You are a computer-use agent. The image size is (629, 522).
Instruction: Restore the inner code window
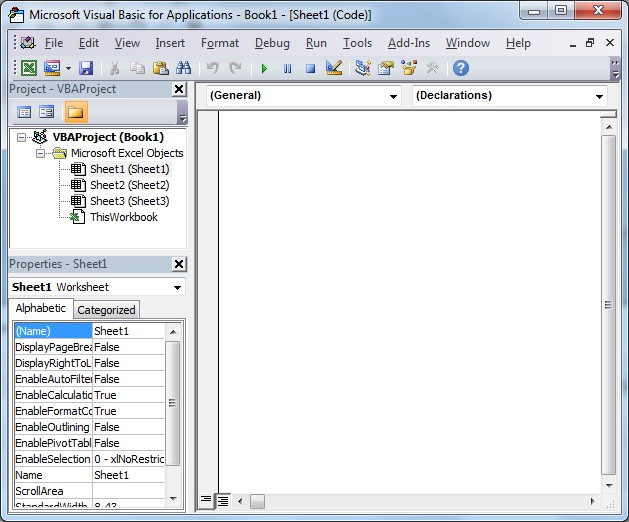(x=590, y=43)
